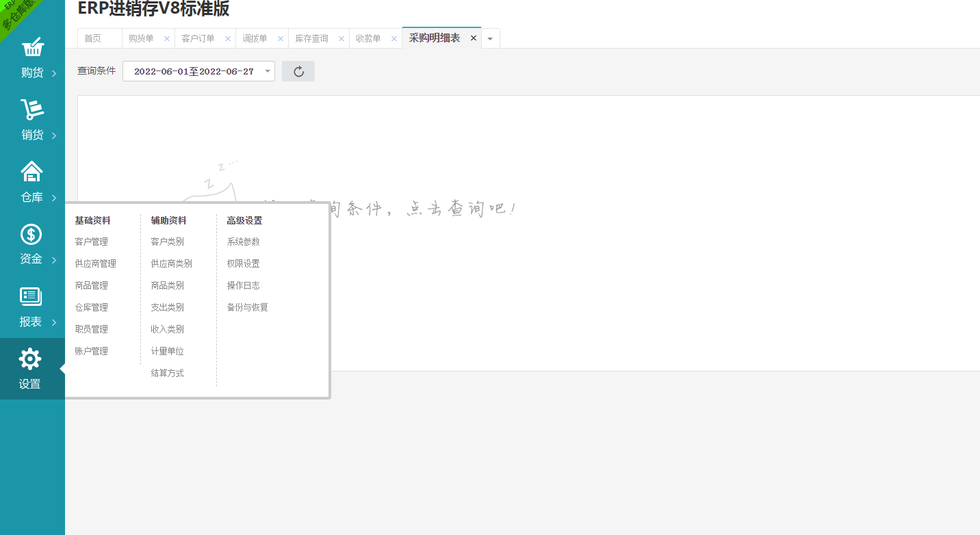Viewport: 980px width, 535px height.
Task: Choose 供应商类别 under 辅助资料
Action: click(172, 263)
